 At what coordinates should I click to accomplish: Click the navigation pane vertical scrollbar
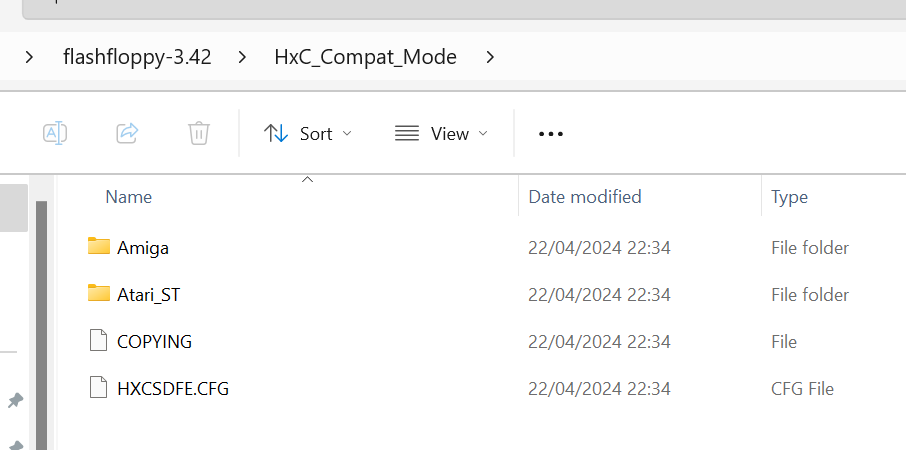click(41, 325)
